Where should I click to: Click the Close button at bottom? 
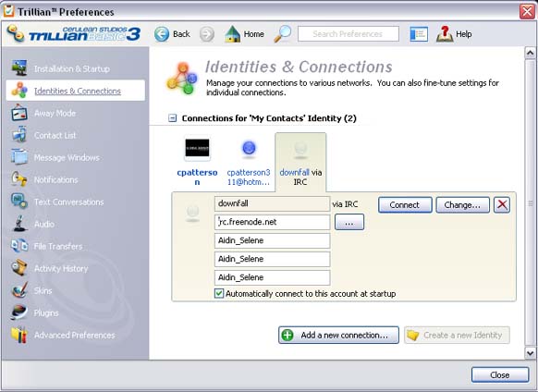click(500, 374)
